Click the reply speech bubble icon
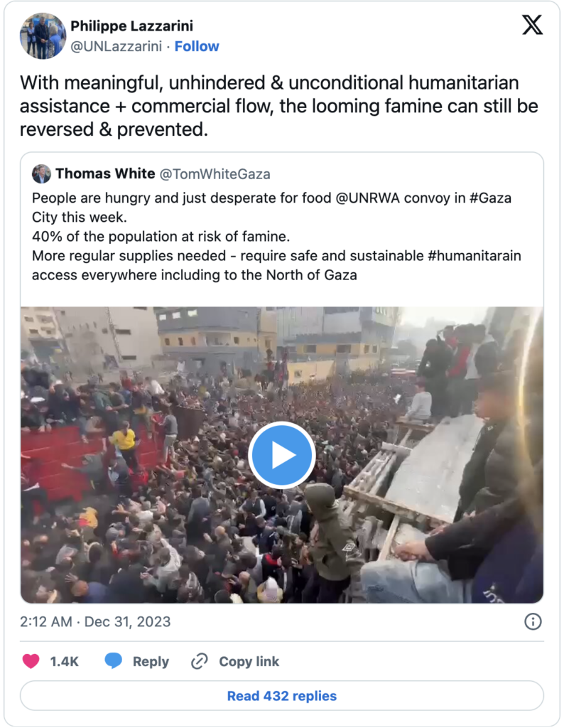 tap(114, 661)
